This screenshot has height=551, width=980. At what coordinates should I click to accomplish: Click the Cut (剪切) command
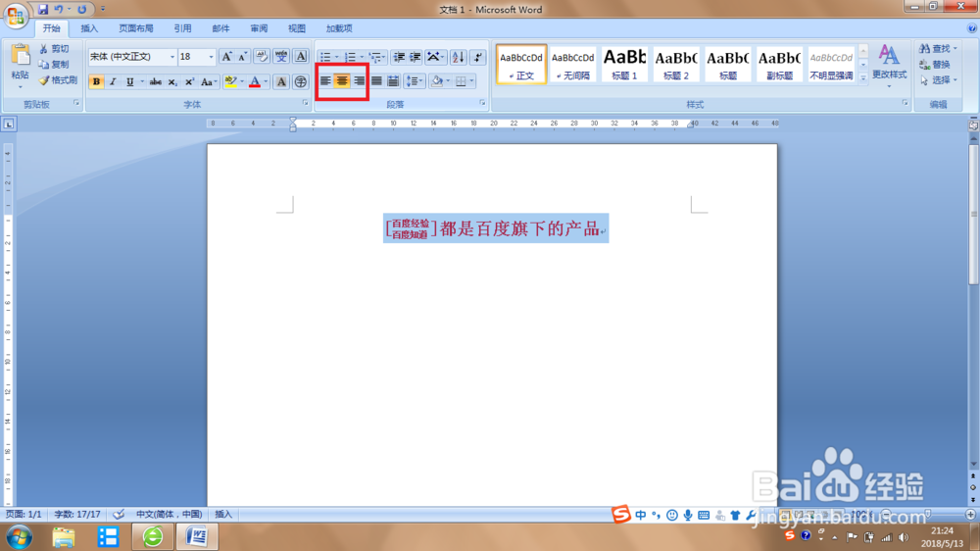[x=54, y=49]
